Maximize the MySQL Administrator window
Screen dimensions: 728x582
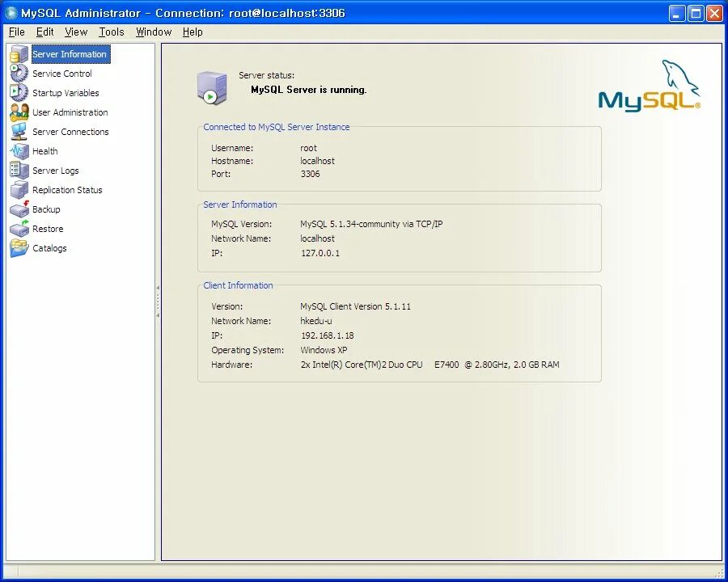point(696,14)
